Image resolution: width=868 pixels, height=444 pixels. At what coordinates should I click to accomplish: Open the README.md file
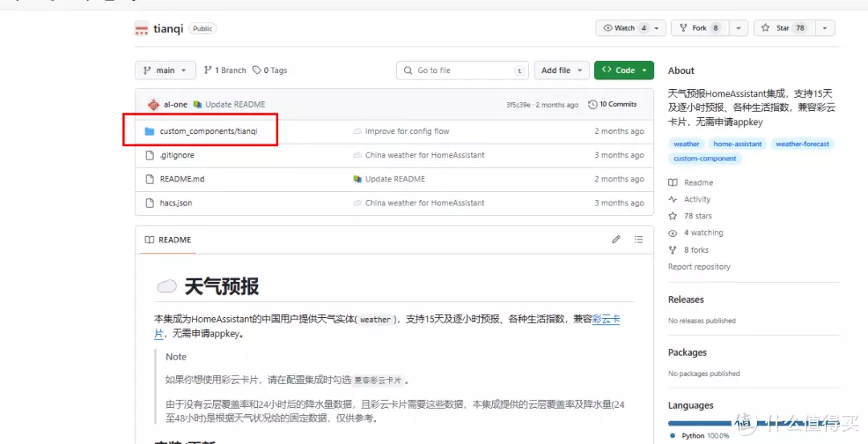[182, 179]
